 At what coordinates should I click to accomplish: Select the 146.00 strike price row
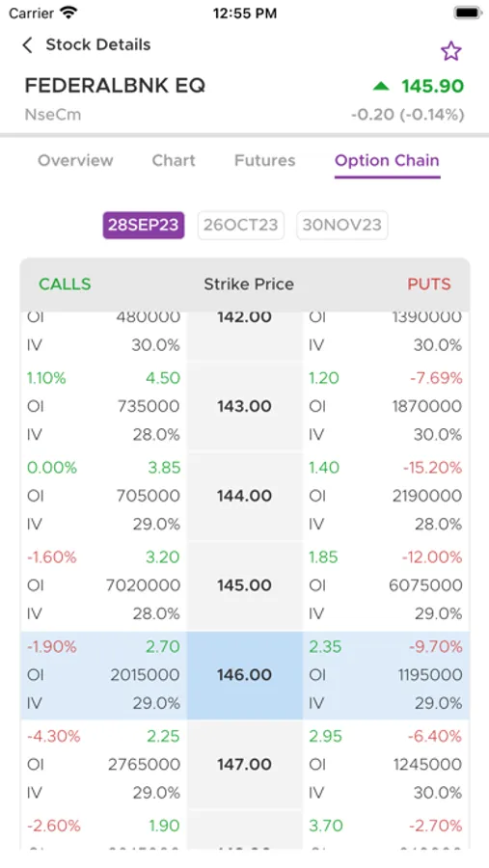pos(245,675)
